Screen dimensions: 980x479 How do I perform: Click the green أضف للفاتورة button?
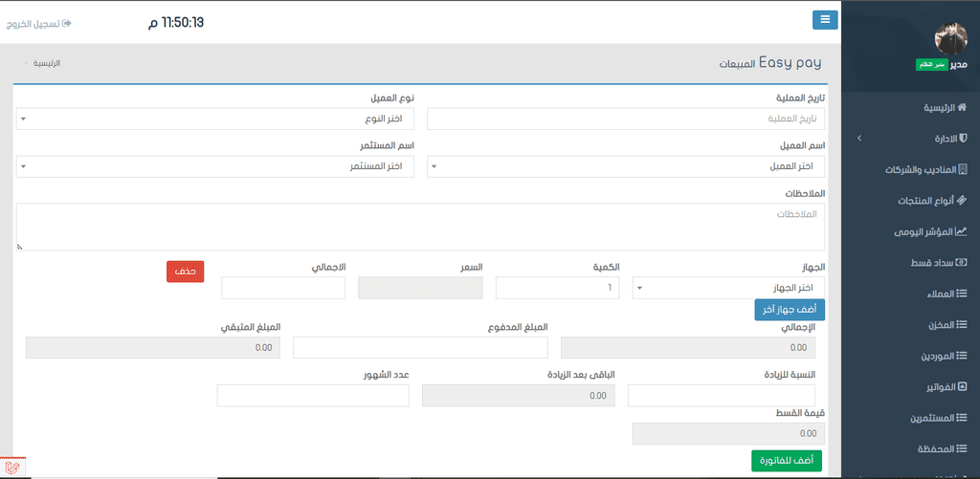787,461
